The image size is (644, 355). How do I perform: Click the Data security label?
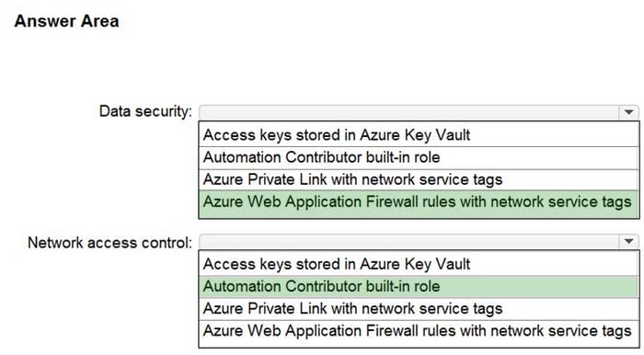(145, 111)
